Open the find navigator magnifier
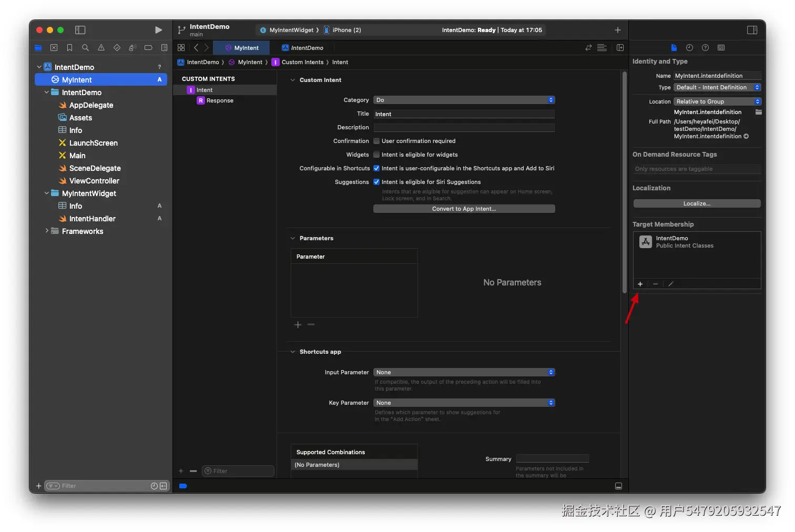795x532 pixels. coord(85,48)
